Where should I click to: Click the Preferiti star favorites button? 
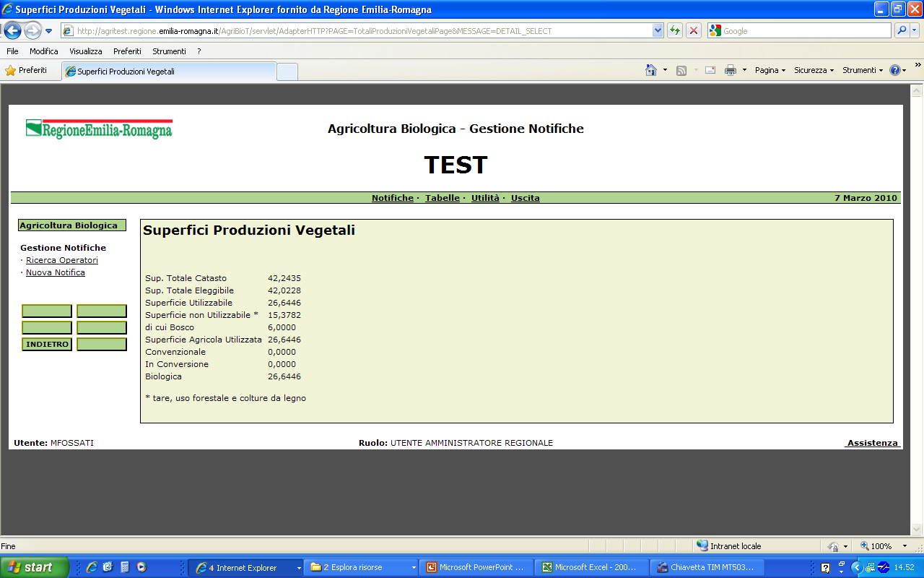(x=26, y=71)
